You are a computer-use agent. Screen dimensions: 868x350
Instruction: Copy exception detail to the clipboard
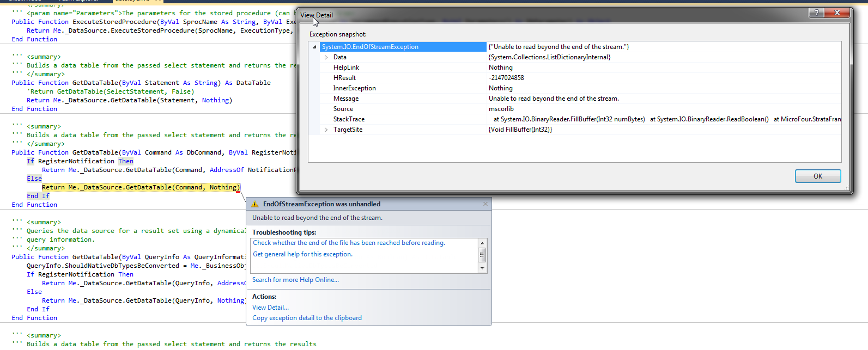[x=307, y=318]
